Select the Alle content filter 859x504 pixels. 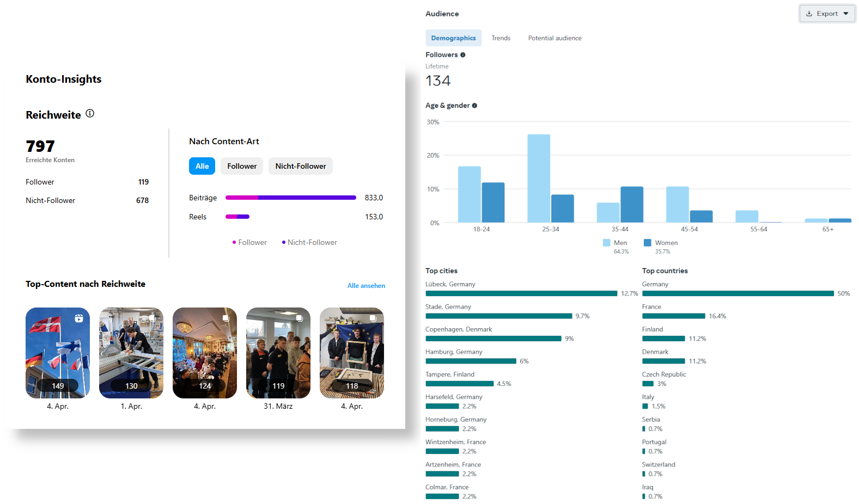(202, 166)
